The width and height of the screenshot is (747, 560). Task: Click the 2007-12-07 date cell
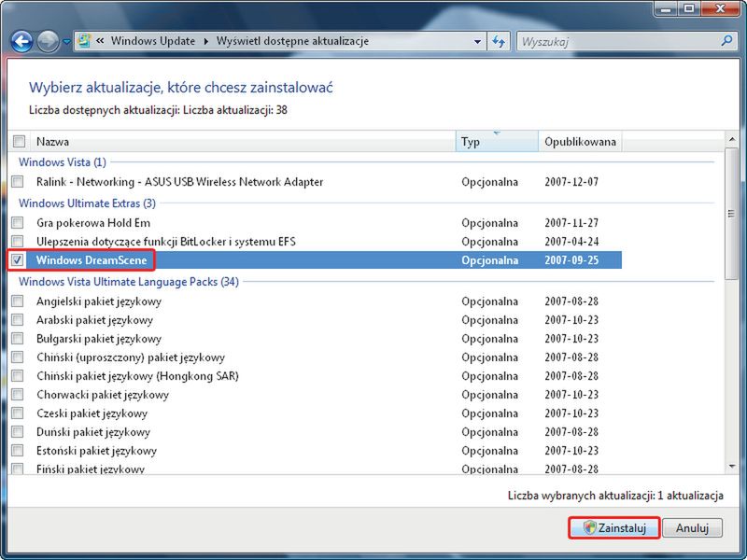[571, 181]
